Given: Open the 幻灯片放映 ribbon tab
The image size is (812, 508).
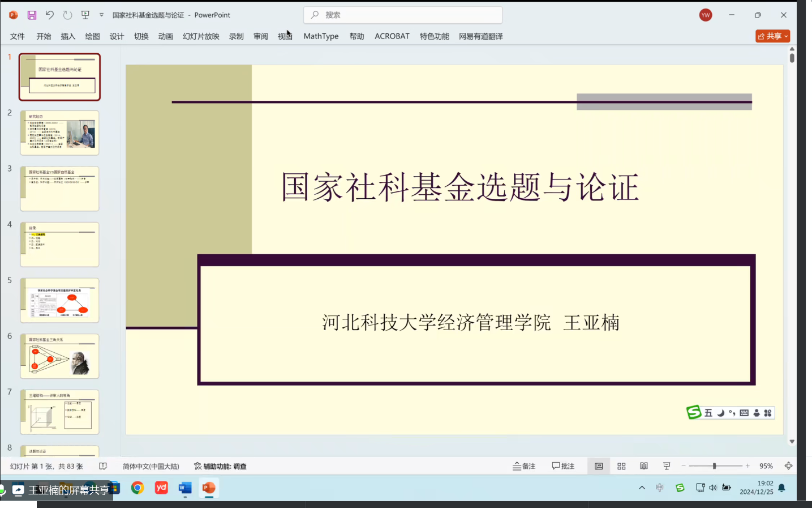Looking at the screenshot, I should pyautogui.click(x=201, y=36).
